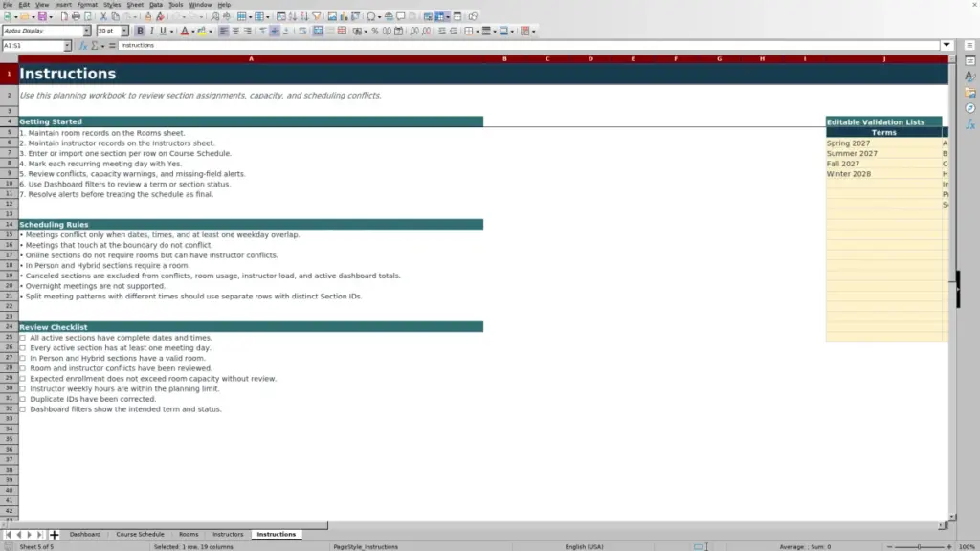Switch to the Dashboard sheet tab
Viewport: 980px width, 551px height.
85,535
